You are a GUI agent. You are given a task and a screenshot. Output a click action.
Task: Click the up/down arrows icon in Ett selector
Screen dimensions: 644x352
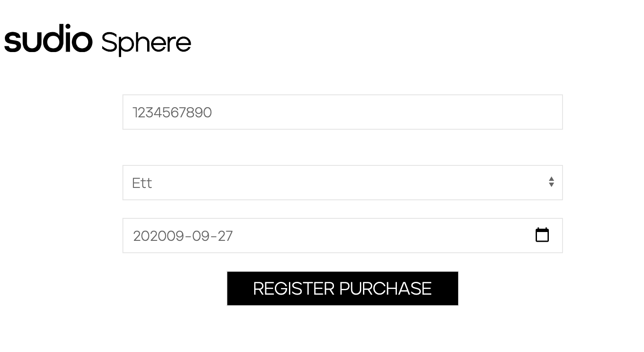[551, 182]
